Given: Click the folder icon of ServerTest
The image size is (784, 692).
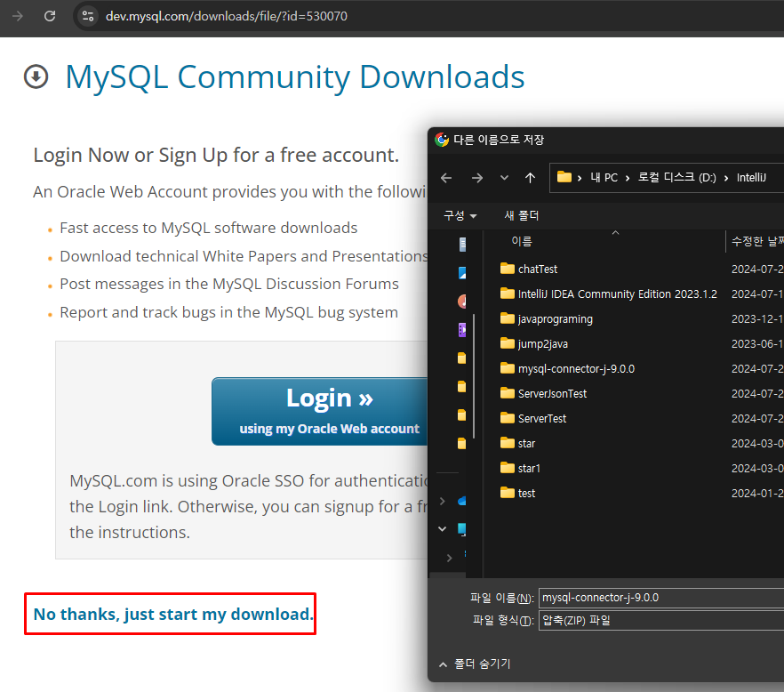Looking at the screenshot, I should click(x=507, y=418).
